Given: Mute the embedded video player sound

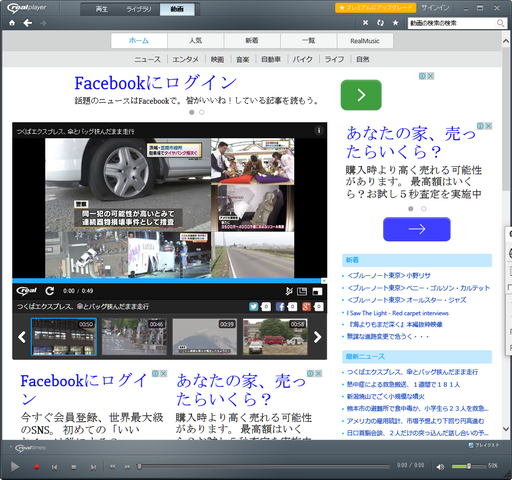Looking at the screenshot, I should (289, 291).
